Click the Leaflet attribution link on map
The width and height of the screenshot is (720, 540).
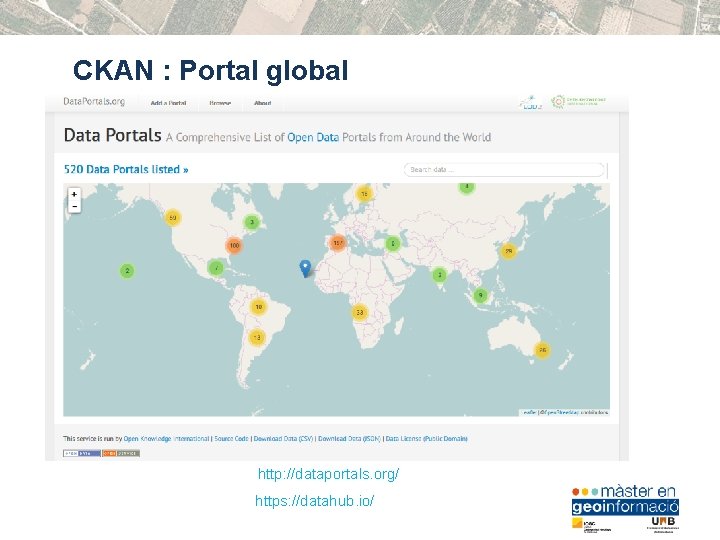(x=529, y=412)
